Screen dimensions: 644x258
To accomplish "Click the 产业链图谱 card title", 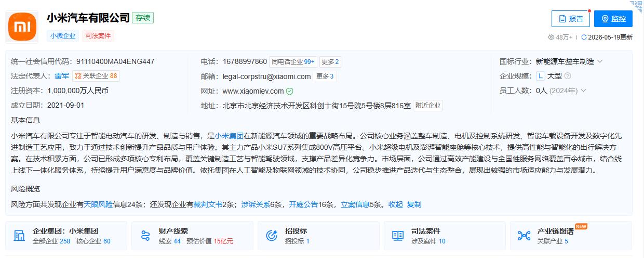I will pos(555,231).
